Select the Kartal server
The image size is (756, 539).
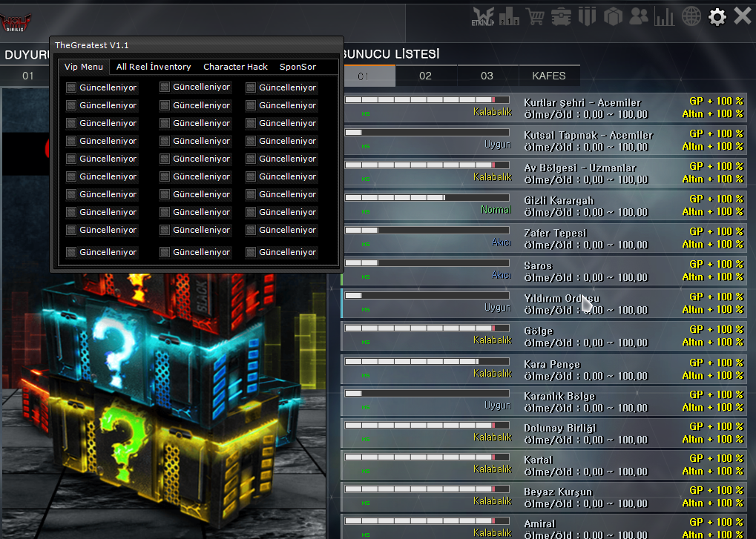545,466
